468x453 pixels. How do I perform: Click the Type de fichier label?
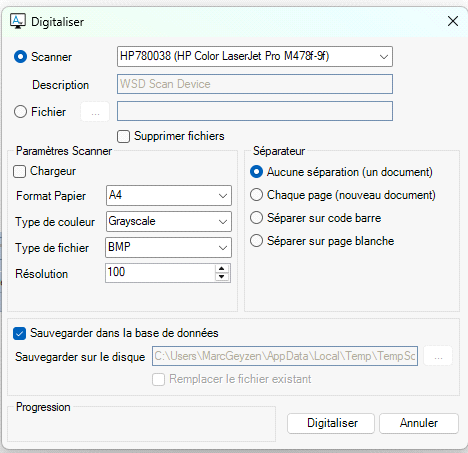coord(52,248)
